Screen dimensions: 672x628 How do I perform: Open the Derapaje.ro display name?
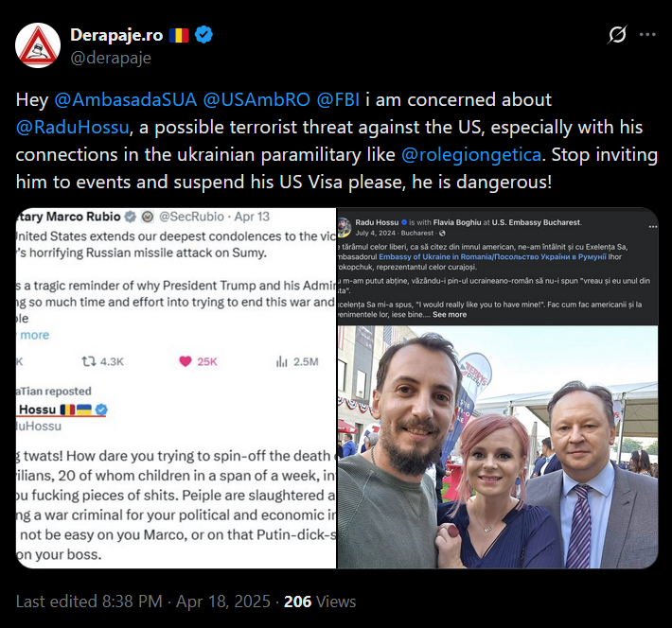coord(116,35)
